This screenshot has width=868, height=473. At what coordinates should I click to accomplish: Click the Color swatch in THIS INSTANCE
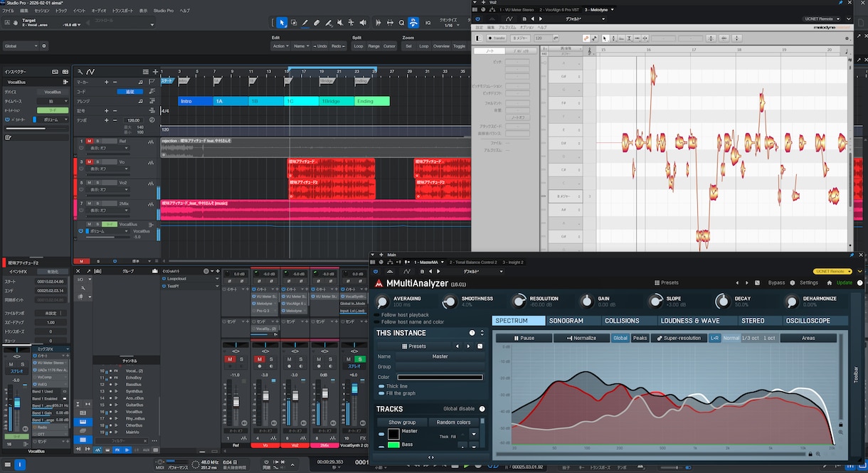[440, 377]
